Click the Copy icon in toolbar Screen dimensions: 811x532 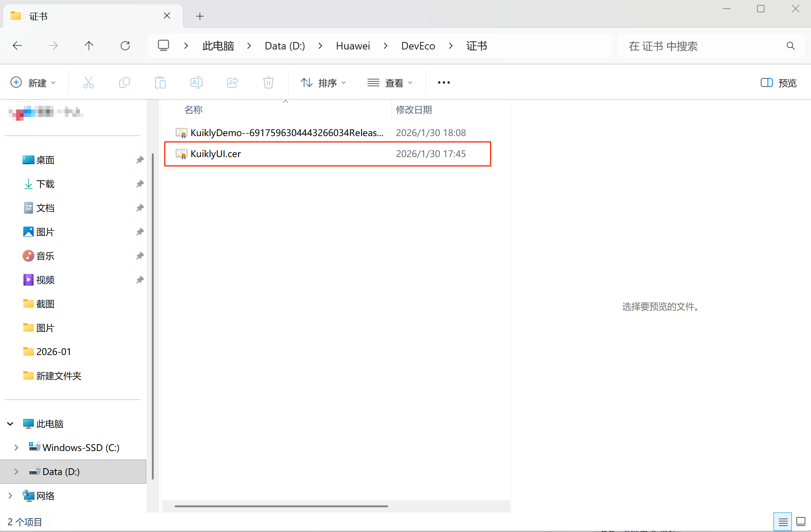click(124, 82)
